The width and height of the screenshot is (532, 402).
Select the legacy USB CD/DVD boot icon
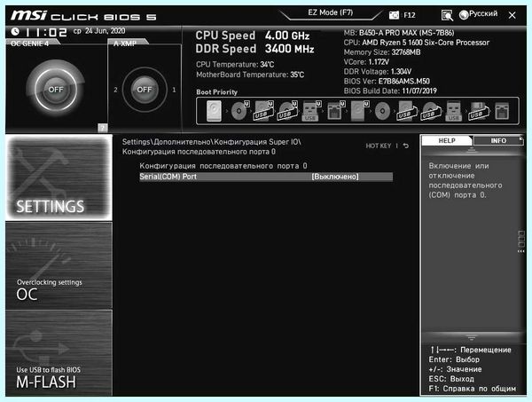pyautogui.click(x=431, y=111)
